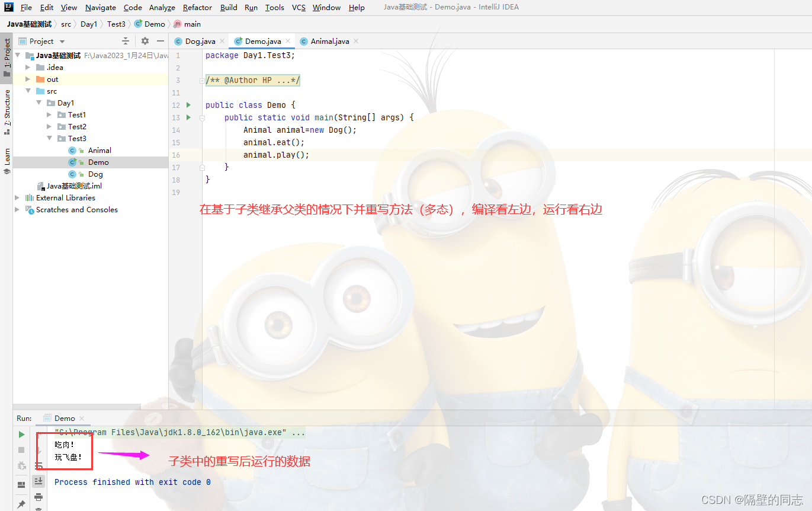Close the Animal.java tab
This screenshot has height=511, width=812.
355,41
